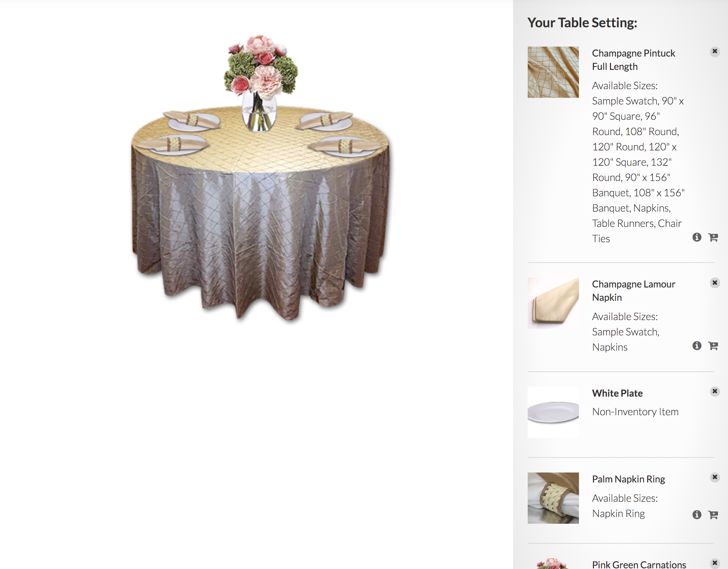Screen dimensions: 728x569
Task: Remove Champagne Lamour Napkin from setting
Action: click(x=715, y=283)
